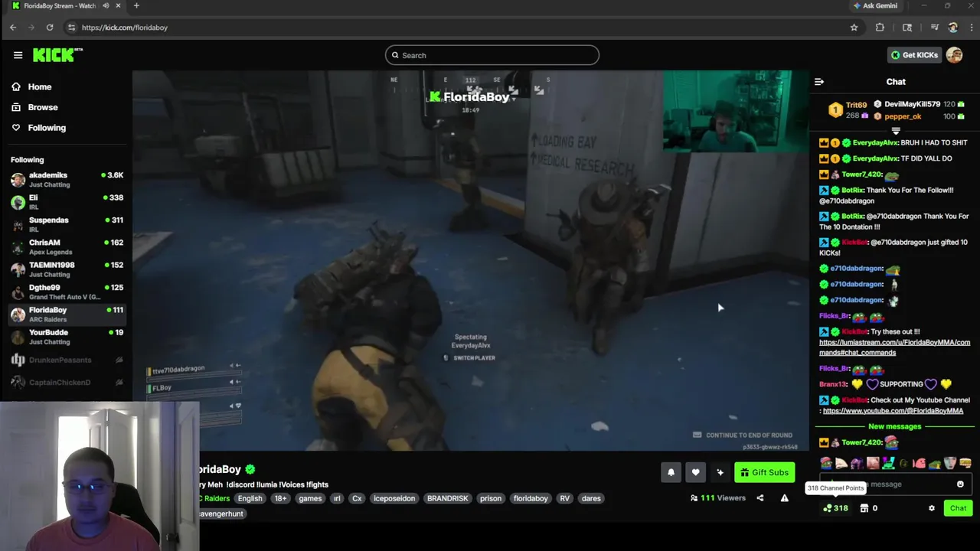
Task: Click Chrome profile avatar in toolbar
Action: pos(952,28)
